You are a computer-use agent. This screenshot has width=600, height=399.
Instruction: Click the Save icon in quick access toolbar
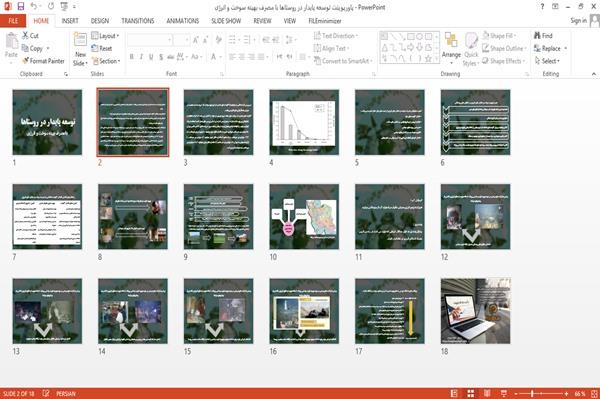click(21, 6)
